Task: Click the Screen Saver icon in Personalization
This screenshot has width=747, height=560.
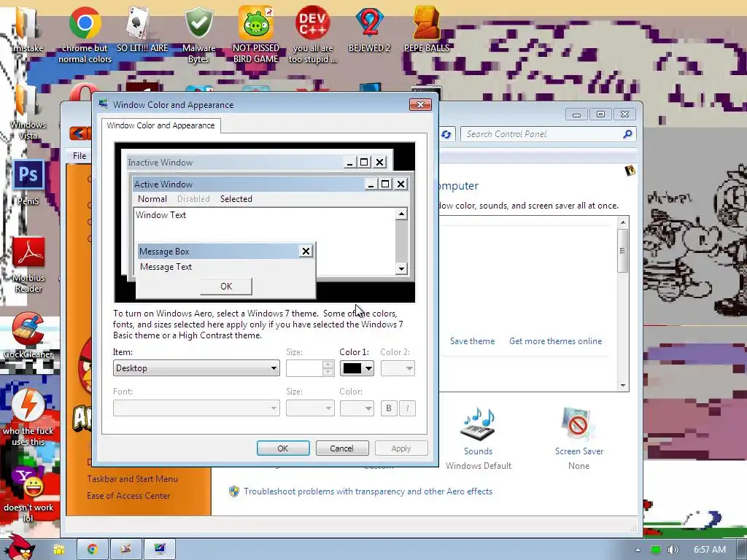Action: point(578,424)
